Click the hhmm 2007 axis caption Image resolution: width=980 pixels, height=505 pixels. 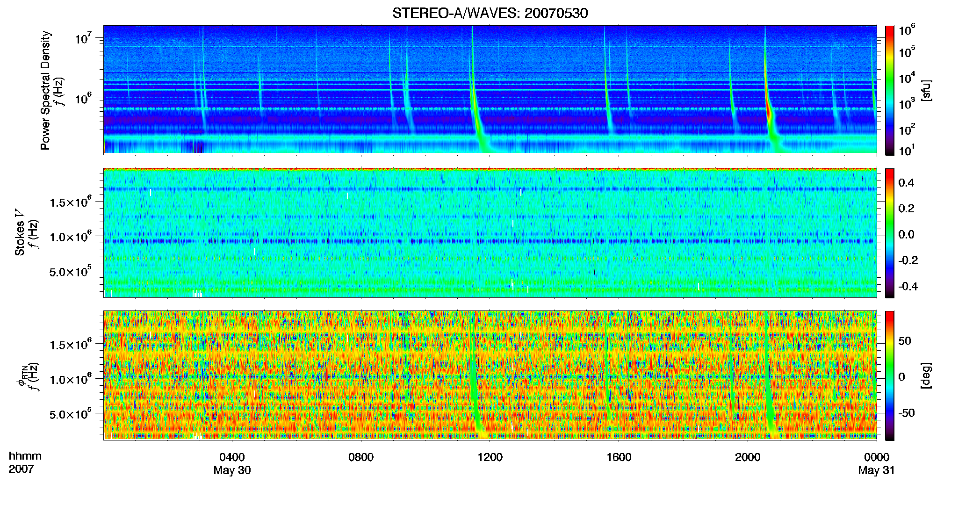pyautogui.click(x=25, y=462)
